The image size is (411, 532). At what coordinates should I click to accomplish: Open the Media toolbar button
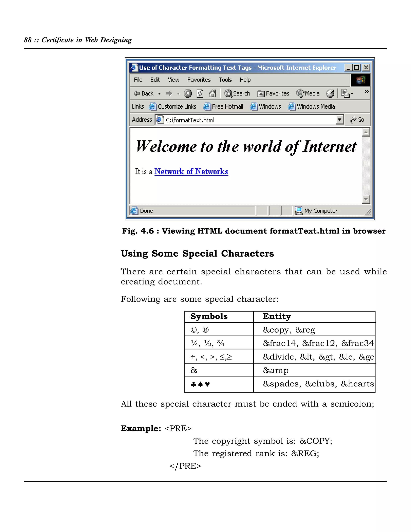coord(308,93)
